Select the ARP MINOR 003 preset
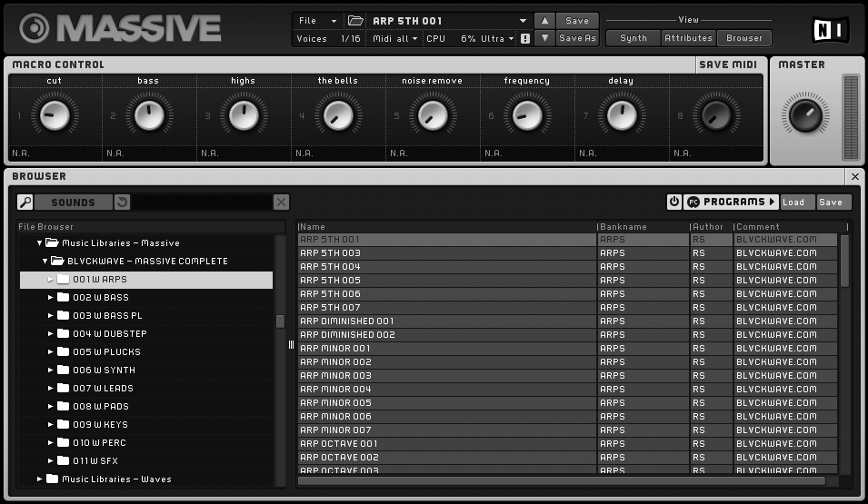Viewport: 868px width, 504px height. [x=336, y=376]
